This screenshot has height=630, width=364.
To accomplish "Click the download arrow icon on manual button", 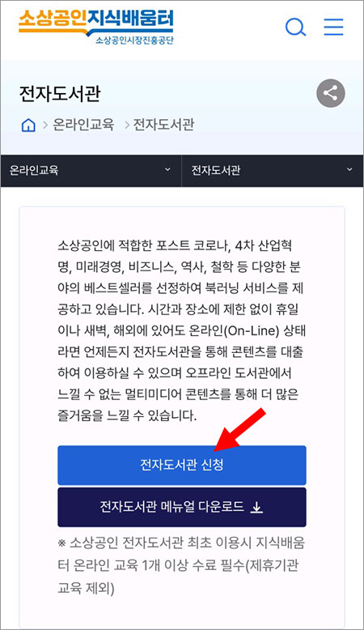I will click(256, 509).
